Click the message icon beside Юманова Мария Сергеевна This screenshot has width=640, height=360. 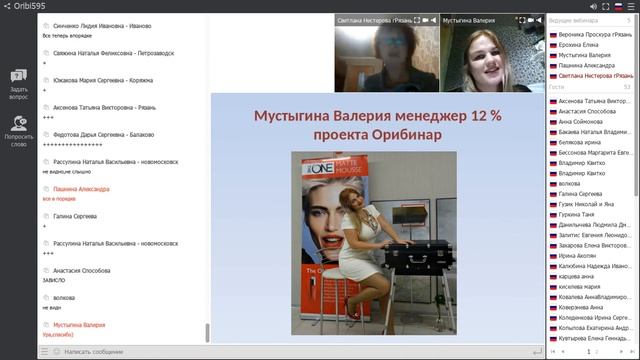pos(46,80)
